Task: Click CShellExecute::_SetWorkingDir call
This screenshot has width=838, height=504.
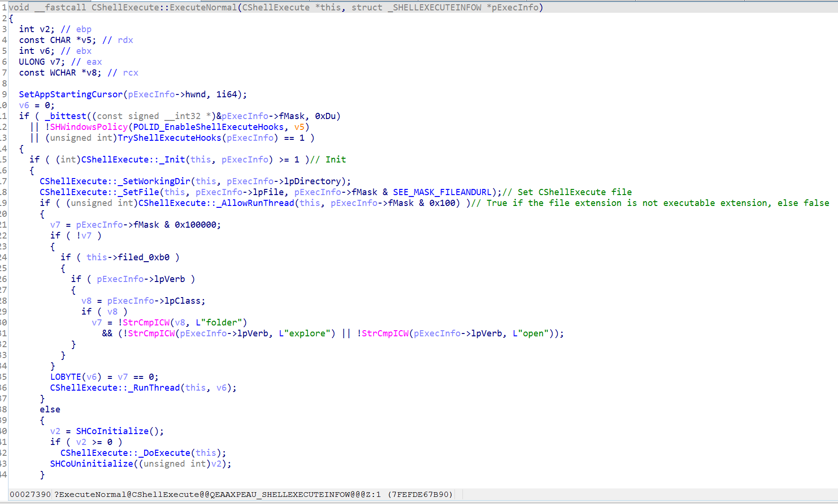Action: (x=115, y=181)
